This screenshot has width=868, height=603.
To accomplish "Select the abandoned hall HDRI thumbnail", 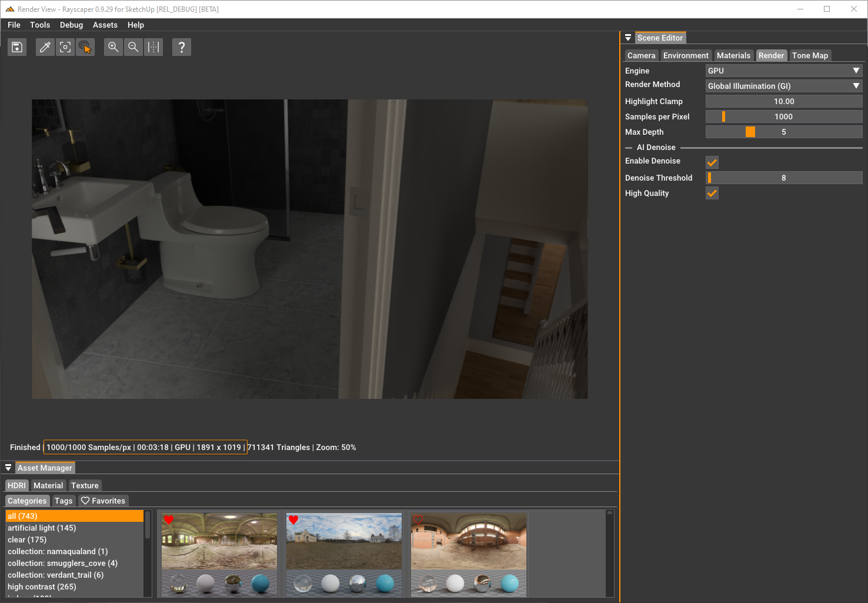I will click(x=219, y=554).
